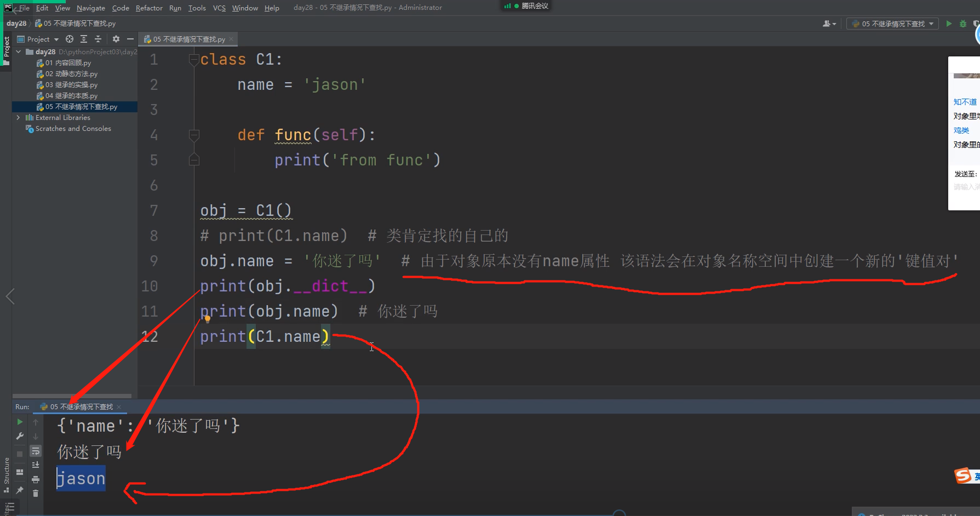Open 02 动静态方法.py in project tree
This screenshot has width=980, height=516.
(72, 73)
